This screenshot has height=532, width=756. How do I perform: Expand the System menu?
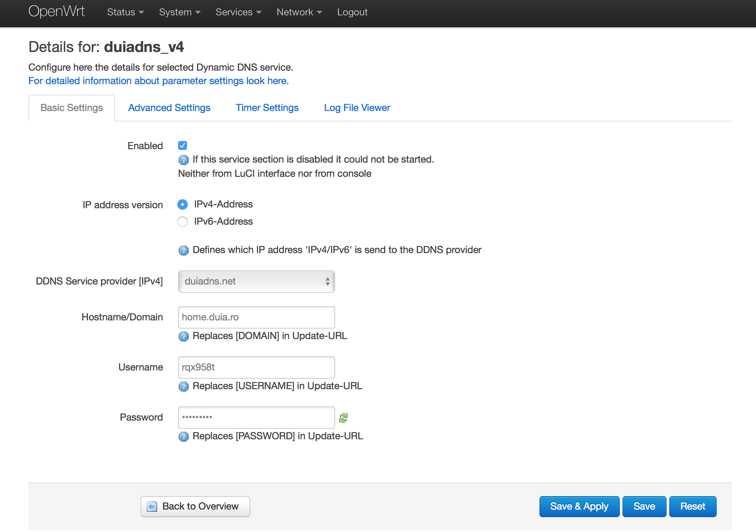[180, 12]
